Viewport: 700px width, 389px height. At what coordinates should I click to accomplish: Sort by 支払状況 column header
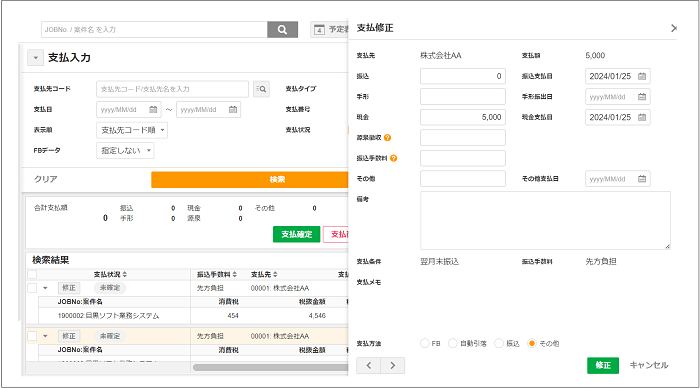[110, 274]
